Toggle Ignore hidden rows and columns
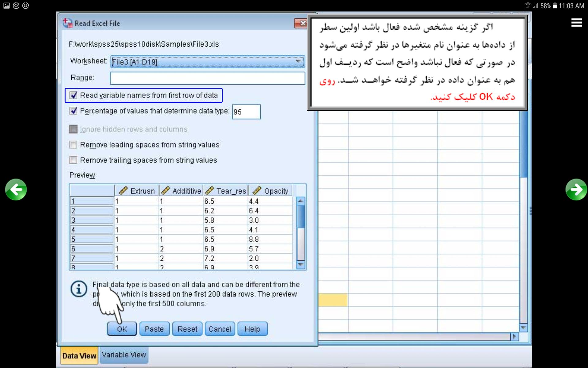This screenshot has height=368, width=588. (x=73, y=129)
